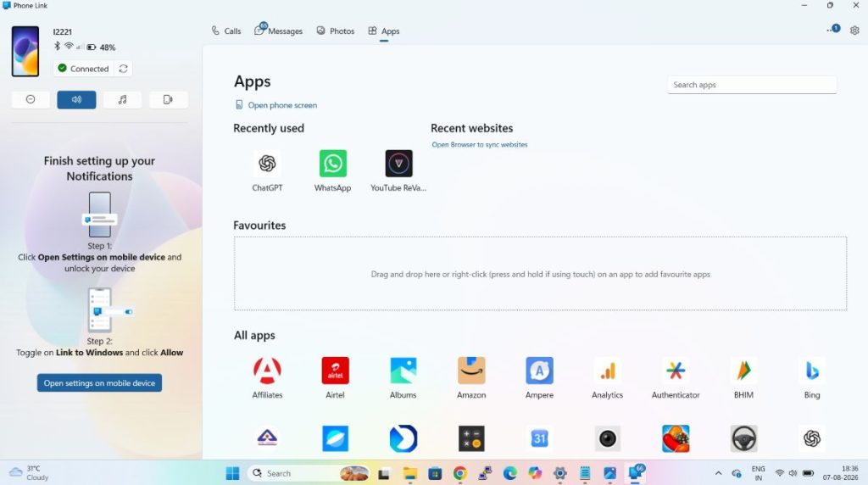868x485 pixels.
Task: Open notifications panel with badge 1
Action: click(x=833, y=30)
